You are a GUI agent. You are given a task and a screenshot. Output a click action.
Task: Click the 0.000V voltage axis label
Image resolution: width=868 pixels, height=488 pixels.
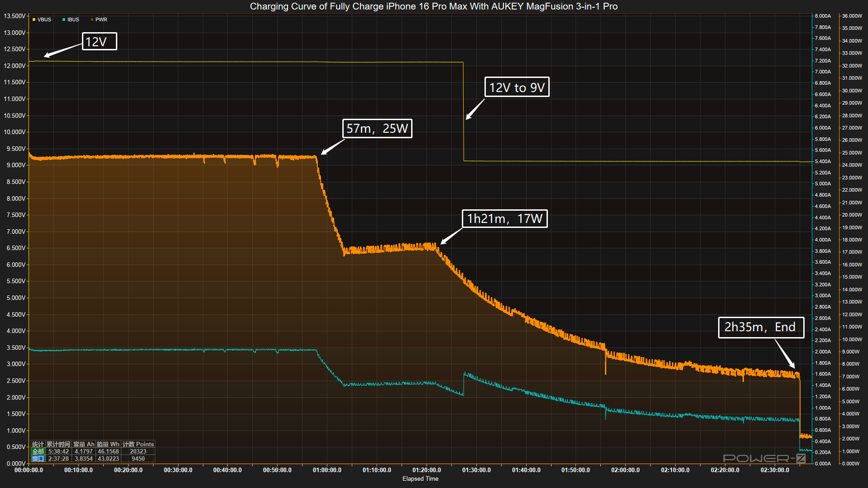[x=16, y=464]
